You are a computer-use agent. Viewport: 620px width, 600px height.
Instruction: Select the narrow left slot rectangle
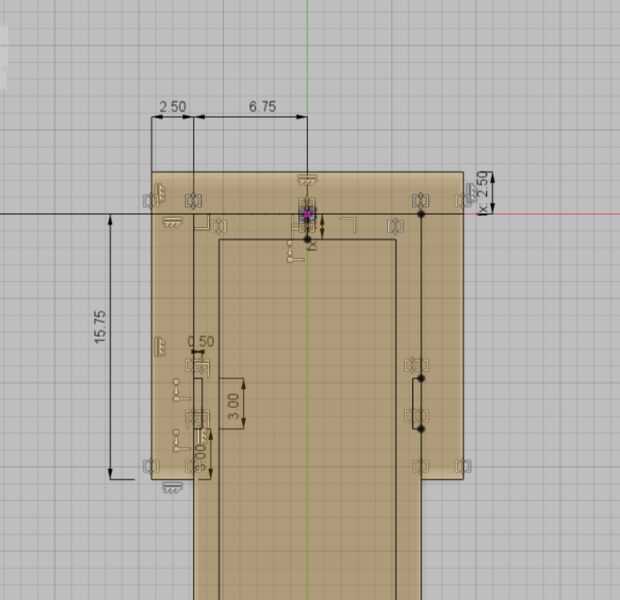click(198, 403)
